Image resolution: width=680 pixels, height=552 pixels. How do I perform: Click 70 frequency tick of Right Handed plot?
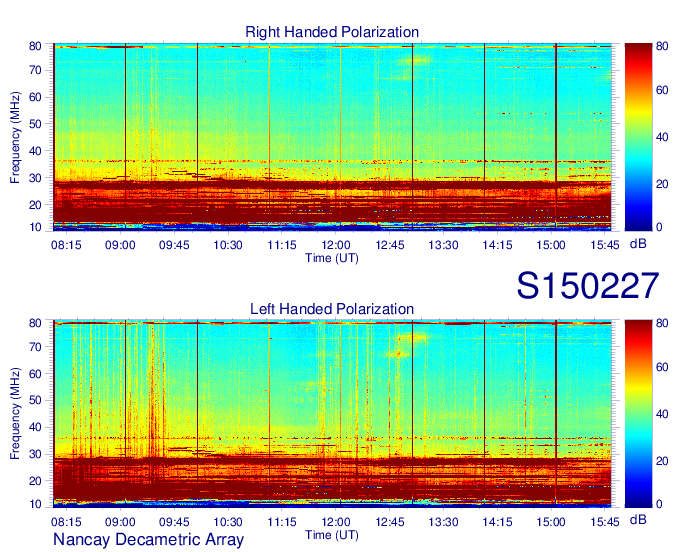pos(35,70)
